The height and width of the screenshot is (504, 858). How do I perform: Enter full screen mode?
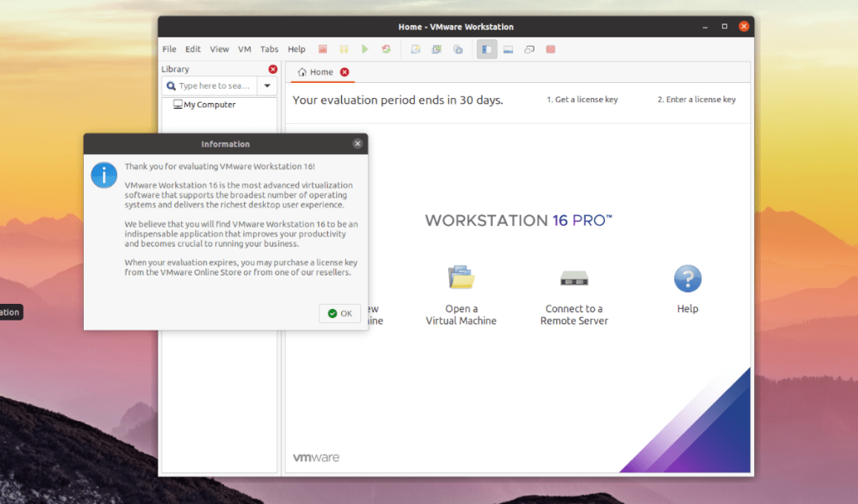(507, 49)
